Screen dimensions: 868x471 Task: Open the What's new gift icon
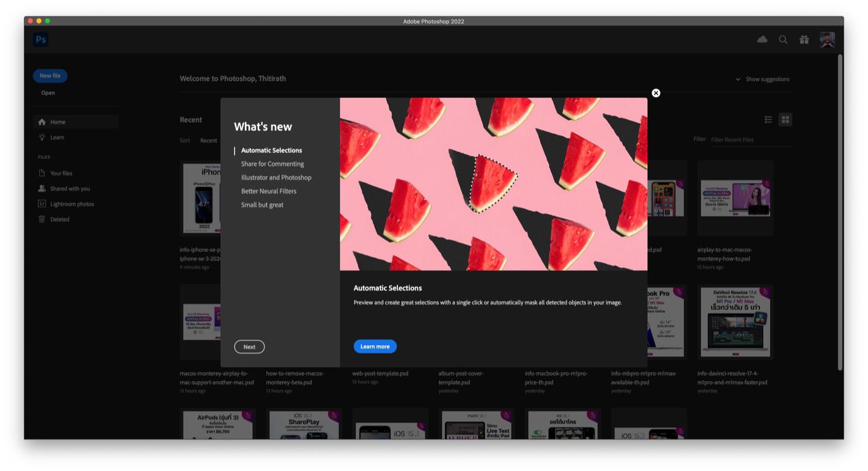pyautogui.click(x=804, y=40)
